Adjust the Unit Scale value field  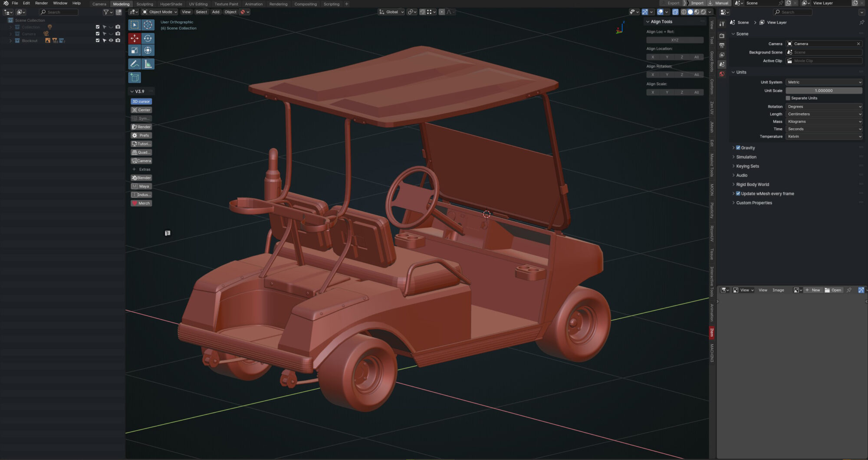coord(823,91)
